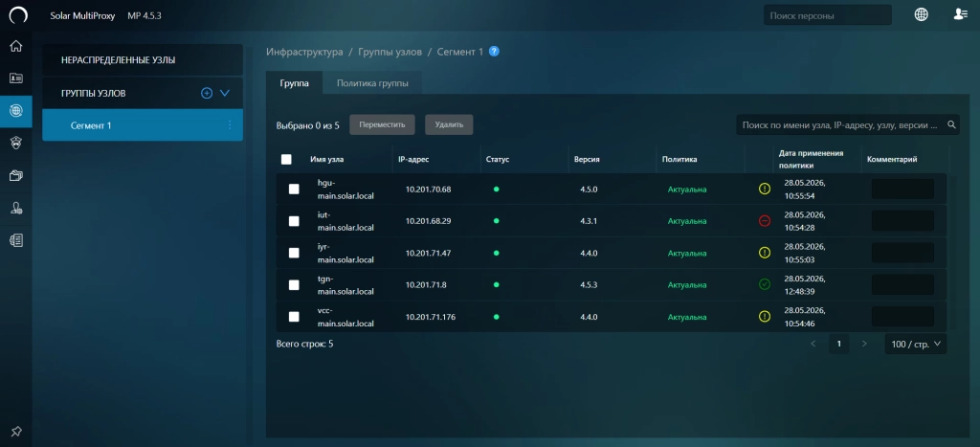This screenshot has width=980, height=447.
Task: Click the Переместить button
Action: tap(382, 125)
